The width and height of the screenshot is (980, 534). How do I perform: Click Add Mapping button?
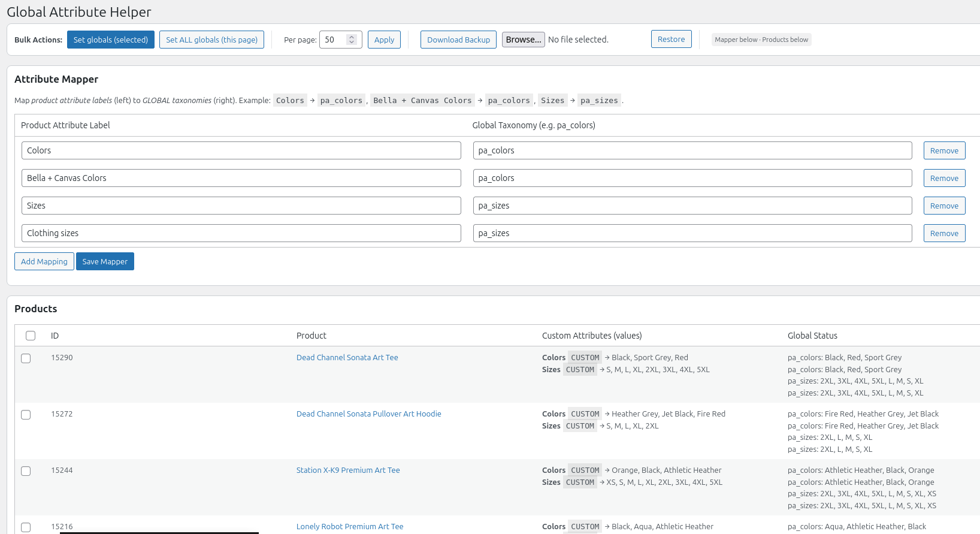click(x=44, y=261)
